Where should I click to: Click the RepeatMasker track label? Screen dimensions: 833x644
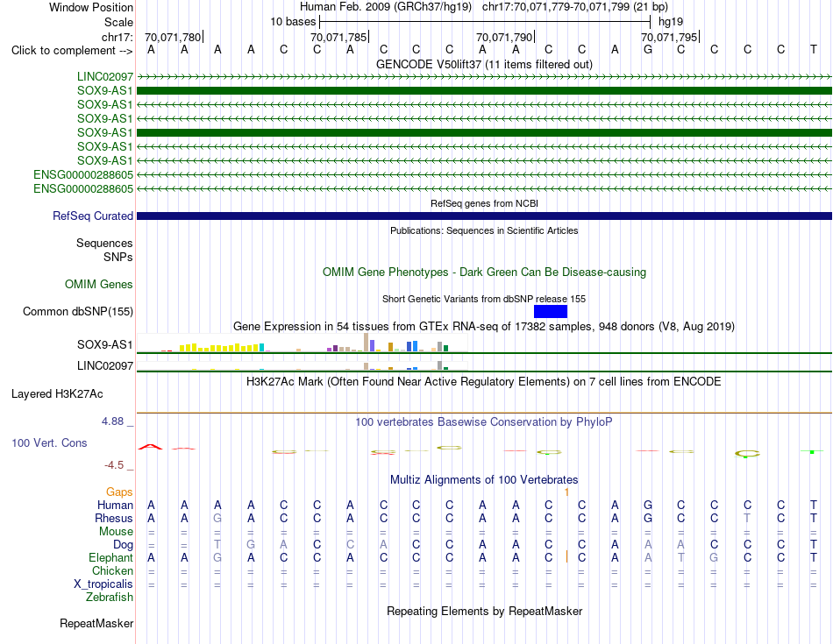pos(96,623)
